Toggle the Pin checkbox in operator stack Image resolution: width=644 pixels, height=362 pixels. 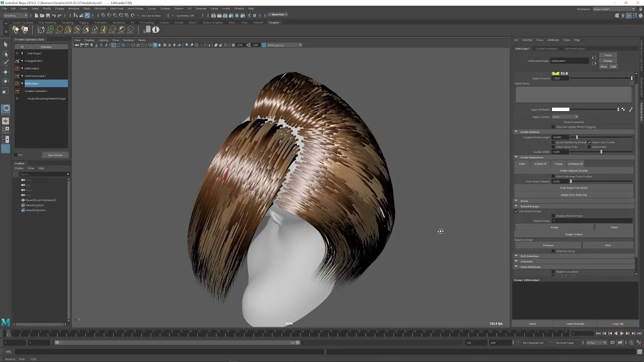(x=16, y=155)
